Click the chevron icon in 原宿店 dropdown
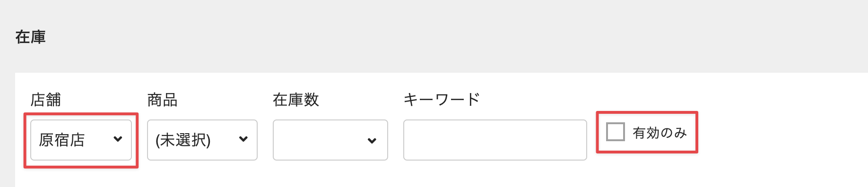This screenshot has width=868, height=187. (x=118, y=139)
